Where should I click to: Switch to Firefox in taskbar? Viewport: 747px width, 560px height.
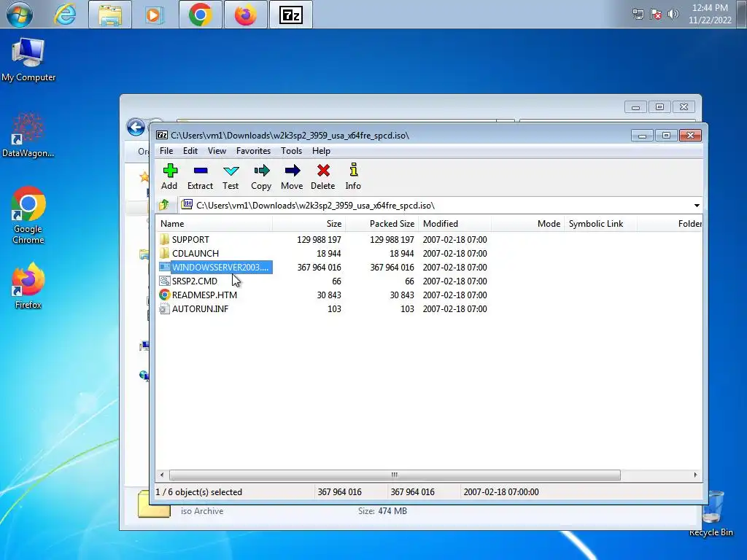click(x=245, y=15)
